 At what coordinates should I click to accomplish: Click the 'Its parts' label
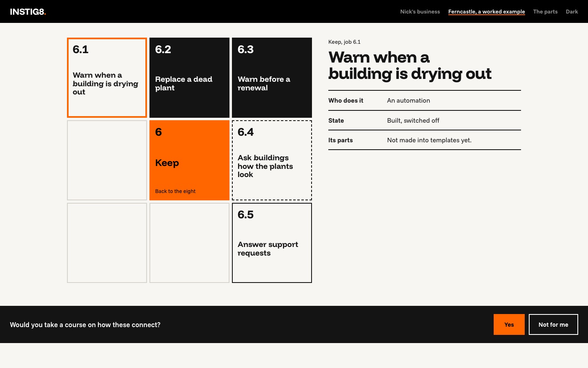(341, 140)
